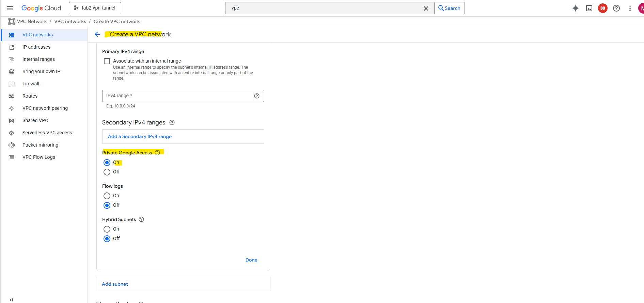Viewport: 644px width, 303px height.
Task: Open Firewall in the sidebar menu
Action: click(x=31, y=84)
